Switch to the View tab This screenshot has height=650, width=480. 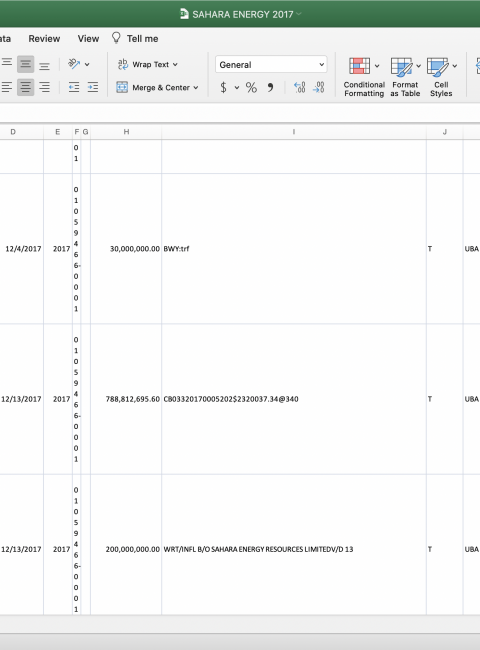[x=88, y=39]
